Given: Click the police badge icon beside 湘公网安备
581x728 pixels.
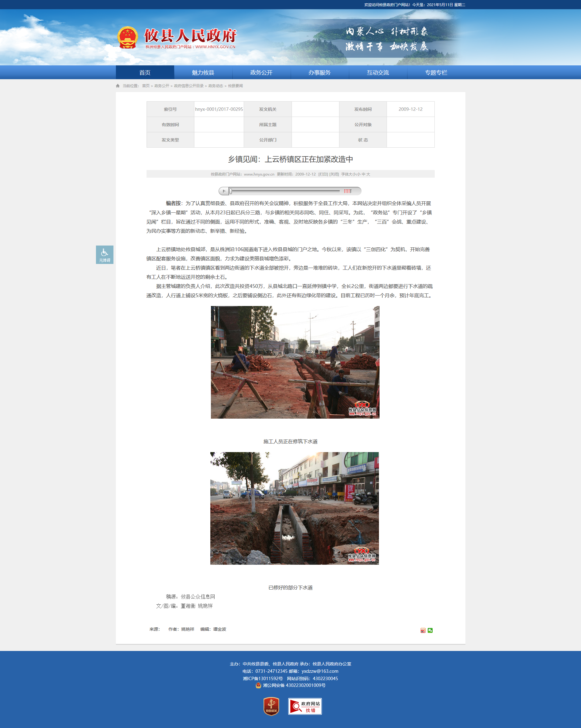Looking at the screenshot, I should 258,685.
